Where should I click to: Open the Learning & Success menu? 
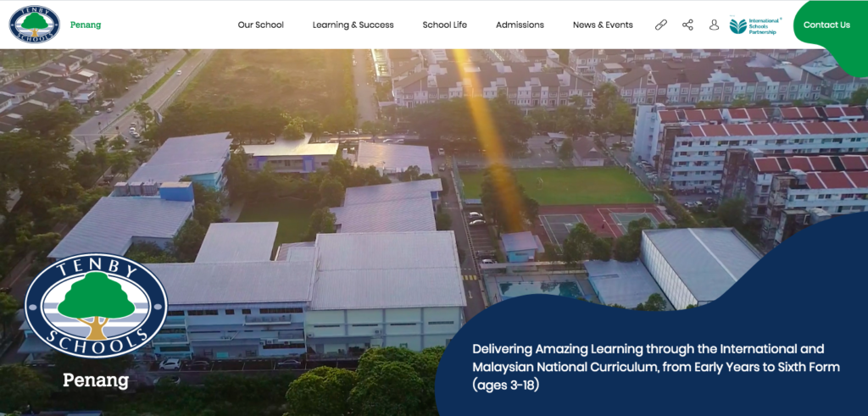click(353, 25)
